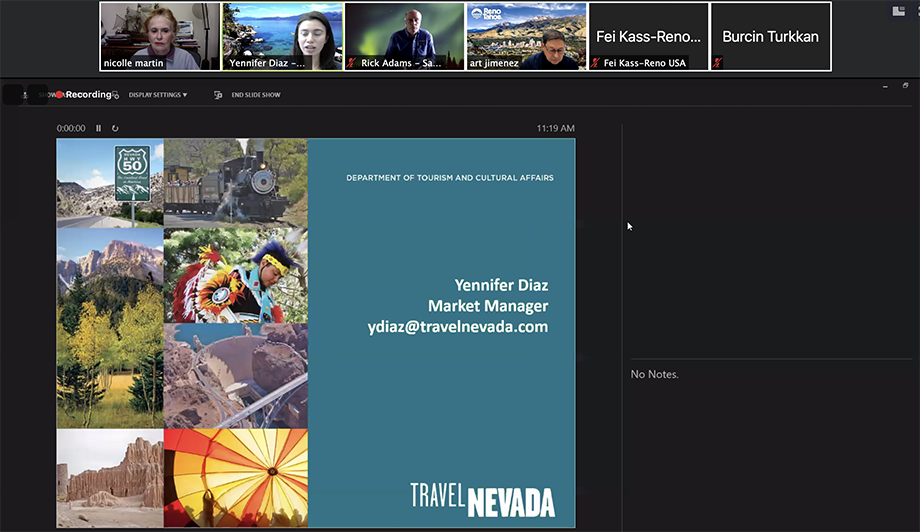Click End Slide Show
The height and width of the screenshot is (532, 920).
point(256,95)
